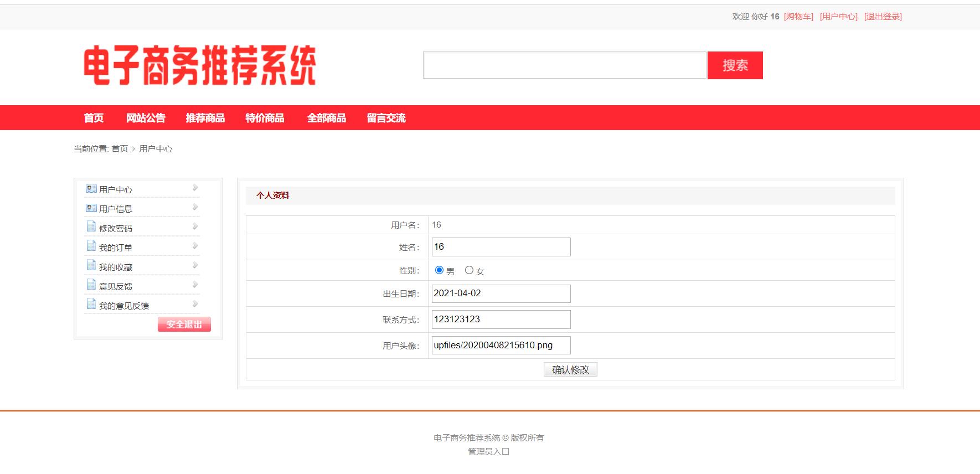Click the arrow at right of 意见反馈 row
The width and height of the screenshot is (980, 474).
(195, 285)
